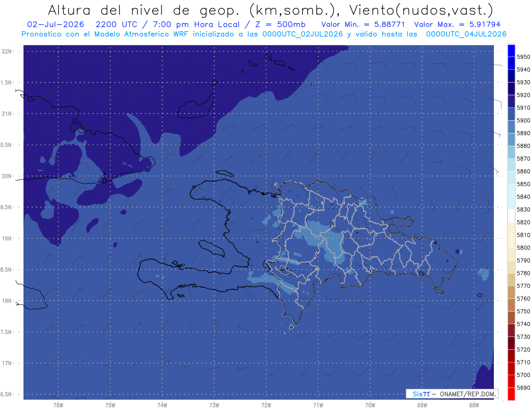The height and width of the screenshot is (411, 532).
Task: Click the '74W' longitude axis label
Action: tap(162, 405)
